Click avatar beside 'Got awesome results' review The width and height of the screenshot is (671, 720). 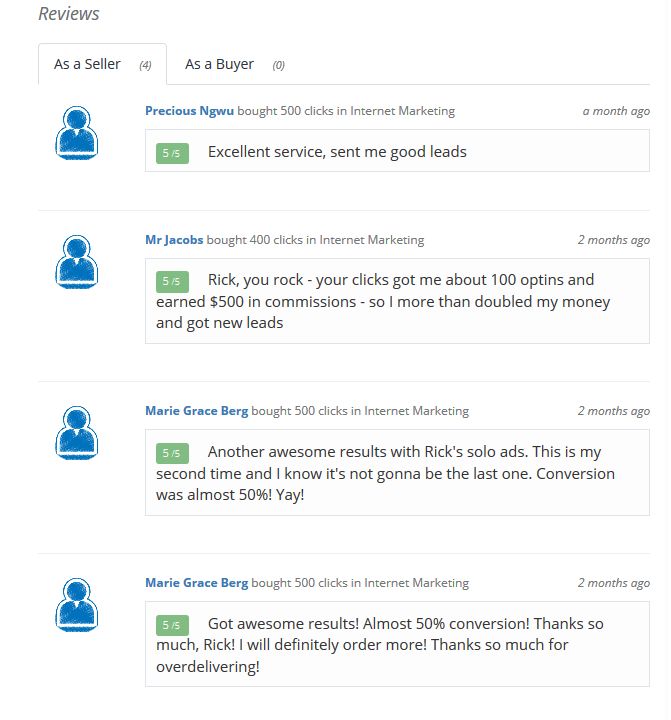click(x=77, y=605)
